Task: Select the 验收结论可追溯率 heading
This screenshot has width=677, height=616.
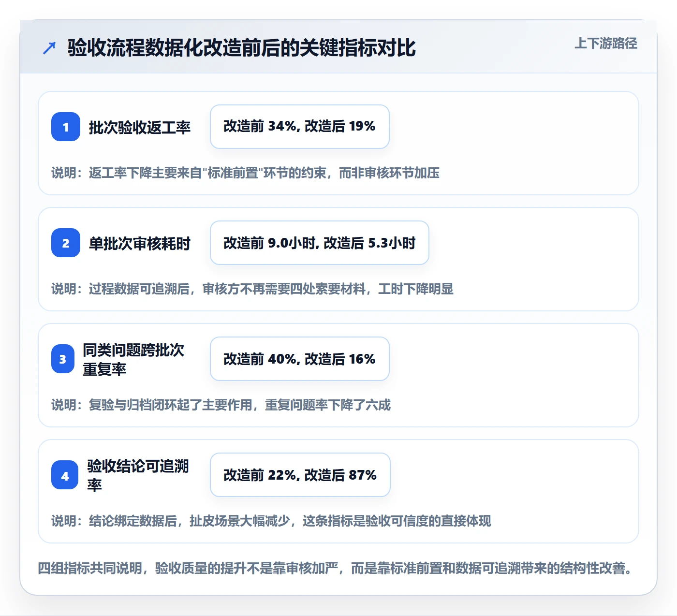Action: [138, 475]
